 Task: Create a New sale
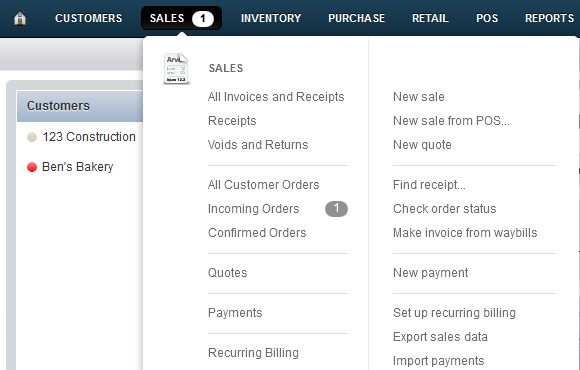[418, 97]
